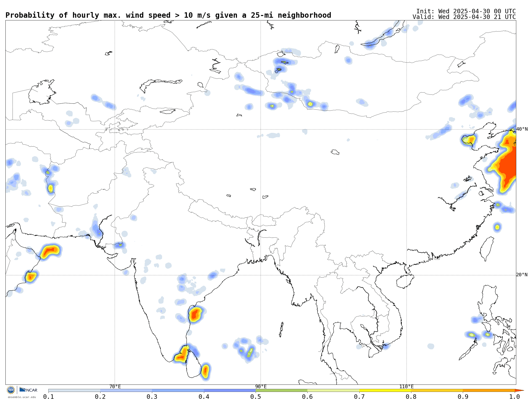This screenshot has height=400, width=532.
Task: Click the red blob on India's east coast
Action: pyautogui.click(x=195, y=314)
